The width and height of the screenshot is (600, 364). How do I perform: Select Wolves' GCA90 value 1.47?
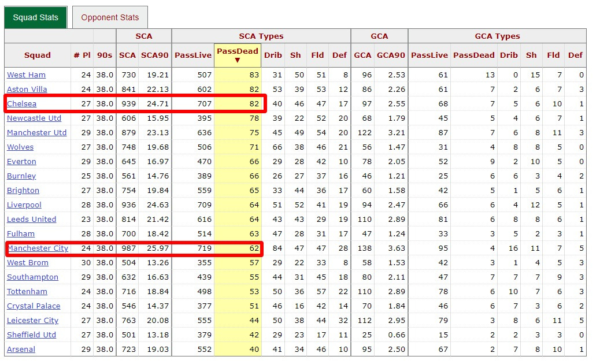pyautogui.click(x=397, y=147)
